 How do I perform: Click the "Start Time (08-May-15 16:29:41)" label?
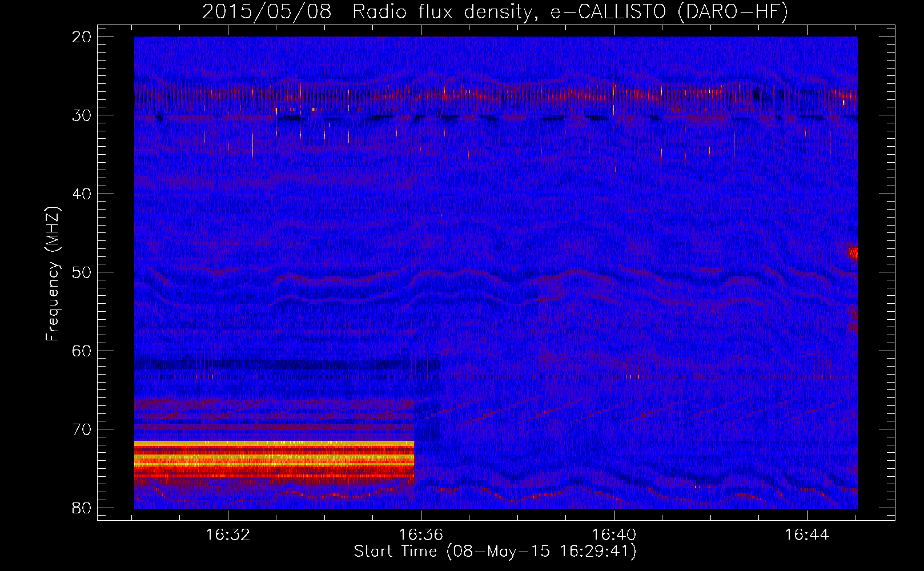[x=495, y=552]
